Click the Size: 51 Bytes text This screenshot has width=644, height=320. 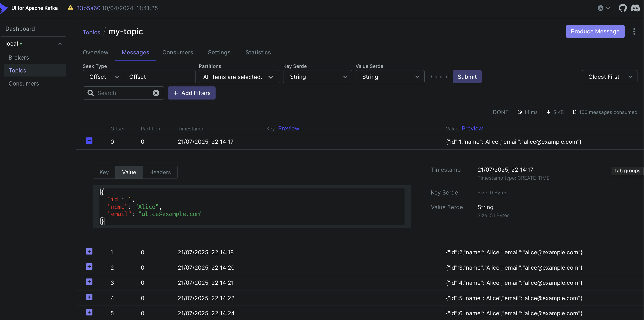(493, 216)
